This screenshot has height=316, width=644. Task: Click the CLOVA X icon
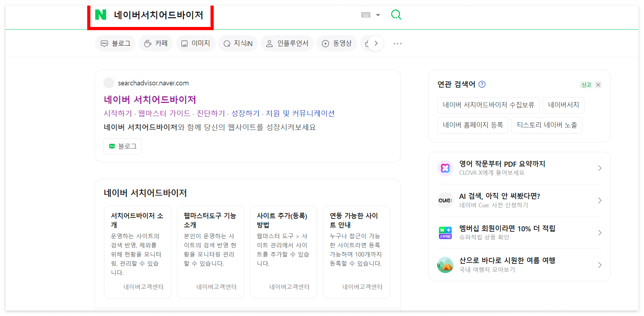click(445, 168)
